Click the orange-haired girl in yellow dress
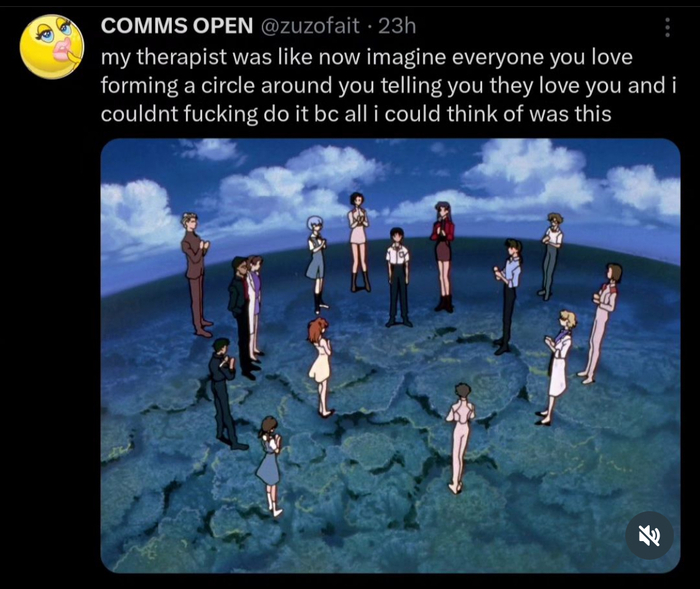 321,367
